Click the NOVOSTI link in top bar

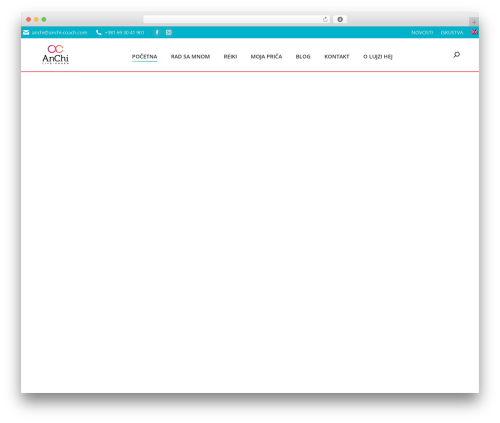[422, 33]
